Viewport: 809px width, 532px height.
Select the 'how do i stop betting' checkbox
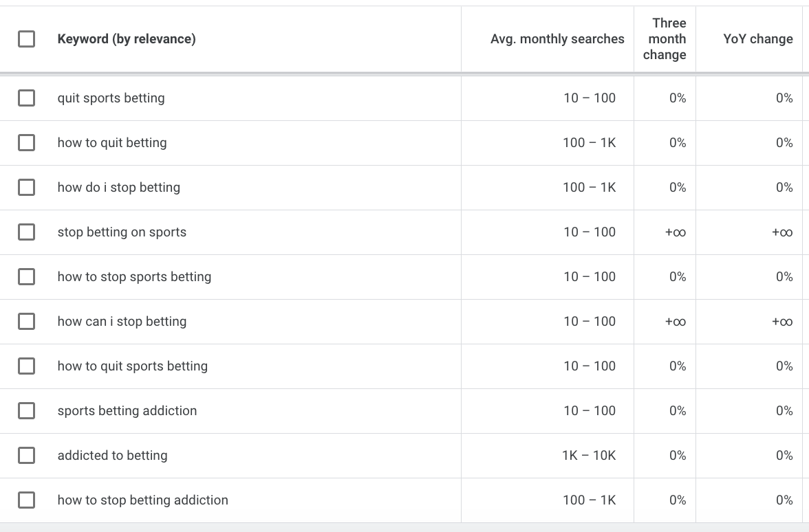coord(26,188)
